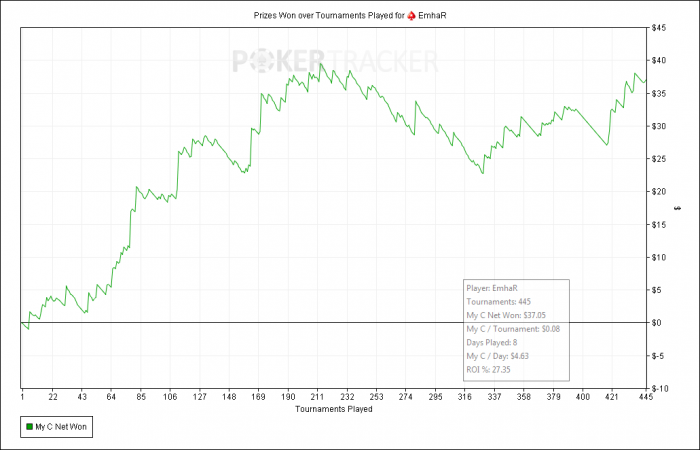Click 'Player: EmhaR' in the stats box
The height and width of the screenshot is (450, 700).
click(492, 288)
